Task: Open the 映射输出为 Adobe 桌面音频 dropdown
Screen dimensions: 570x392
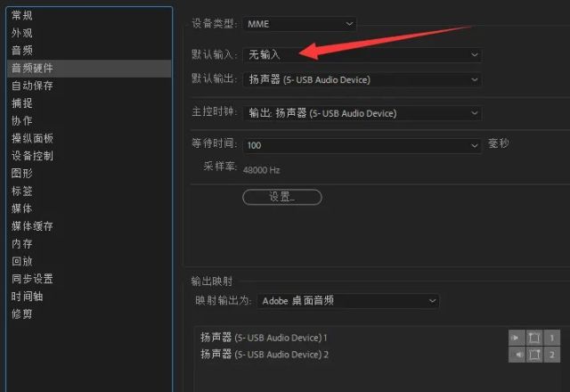Action: coord(348,301)
